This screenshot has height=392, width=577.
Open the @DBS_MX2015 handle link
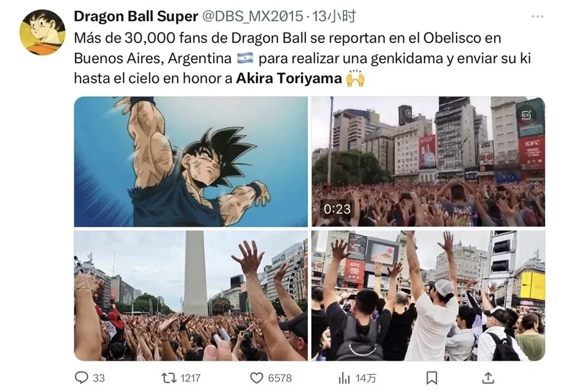(252, 17)
